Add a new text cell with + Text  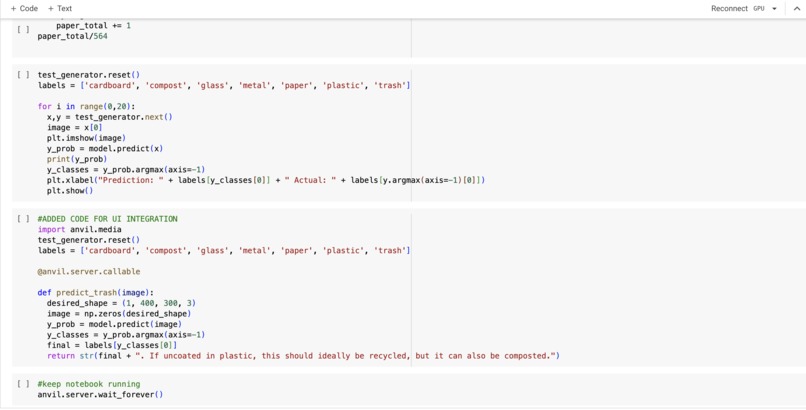[x=60, y=8]
